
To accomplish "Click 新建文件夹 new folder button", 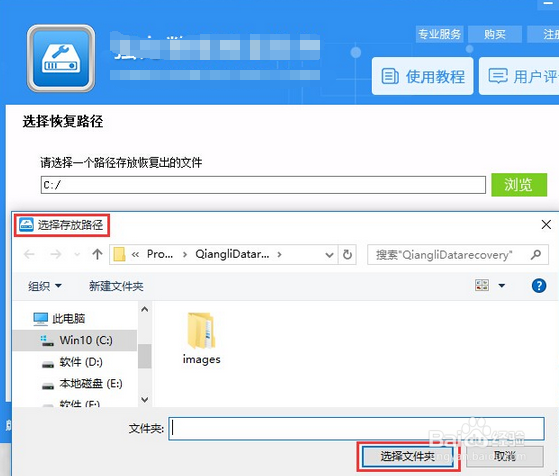I will [116, 286].
